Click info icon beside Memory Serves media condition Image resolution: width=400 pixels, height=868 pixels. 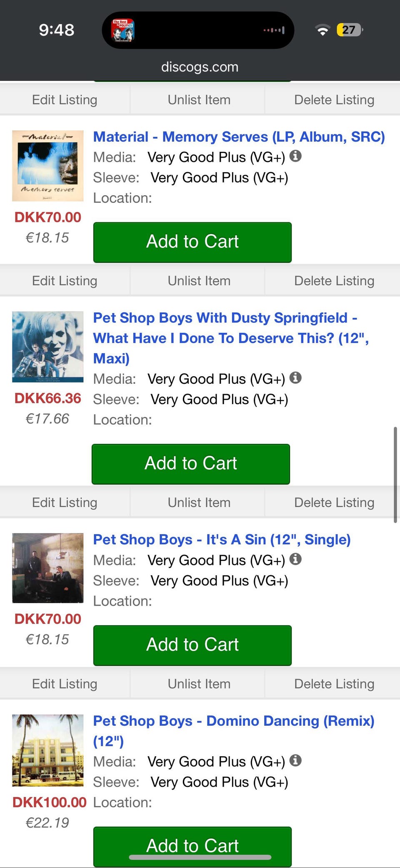pos(295,156)
